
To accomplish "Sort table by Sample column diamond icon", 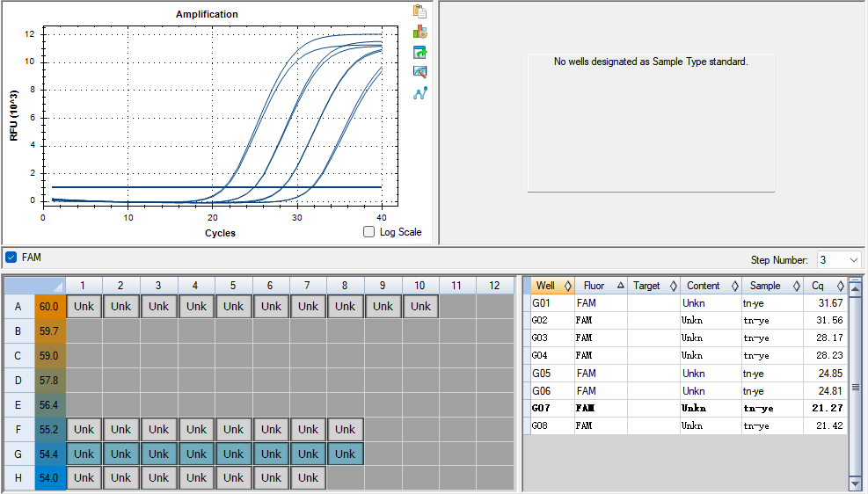I will pos(796,286).
